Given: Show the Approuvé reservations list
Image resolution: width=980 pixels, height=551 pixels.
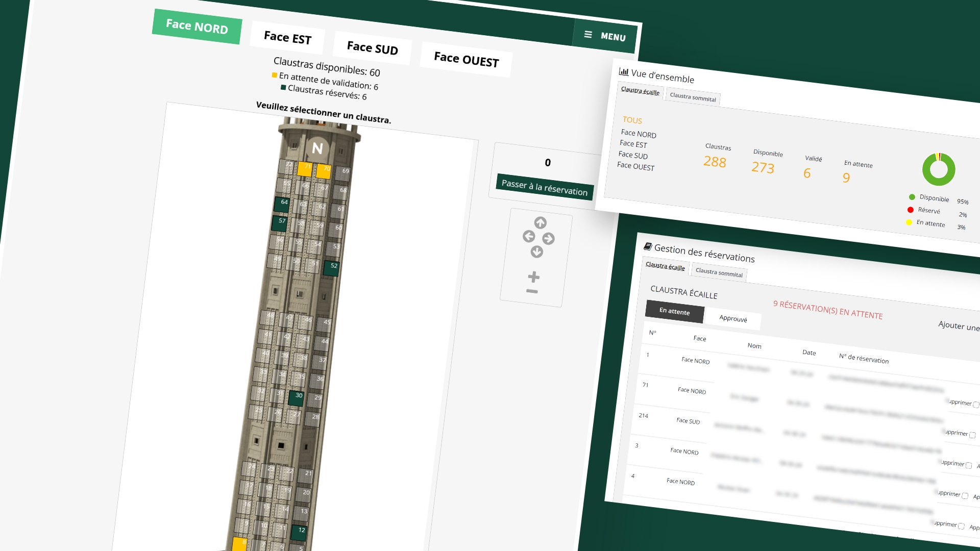Looking at the screenshot, I should 733,319.
